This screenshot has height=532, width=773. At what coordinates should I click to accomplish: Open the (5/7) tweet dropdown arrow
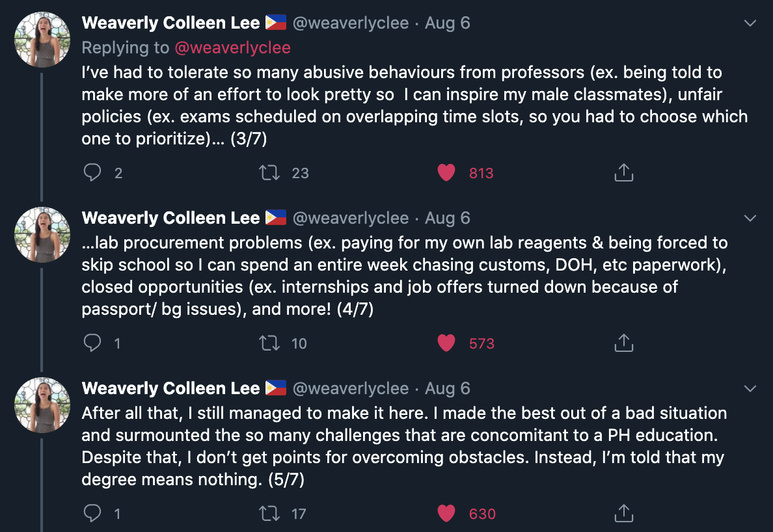click(x=750, y=388)
